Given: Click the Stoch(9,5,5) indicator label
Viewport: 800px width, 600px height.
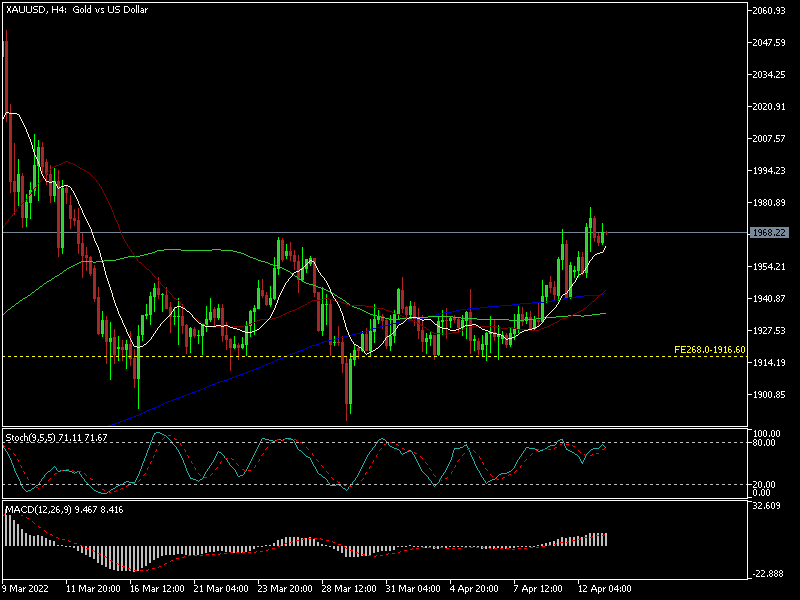Looking at the screenshot, I should [57, 438].
